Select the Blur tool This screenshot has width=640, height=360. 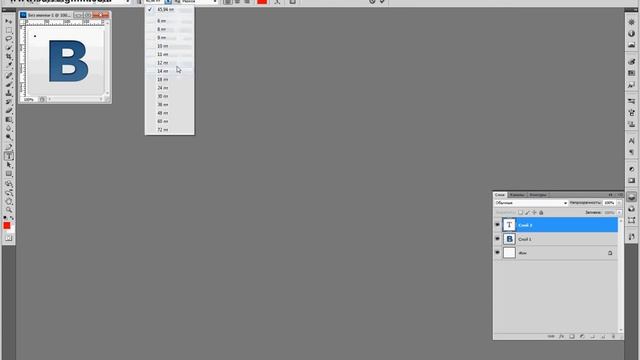(9, 129)
